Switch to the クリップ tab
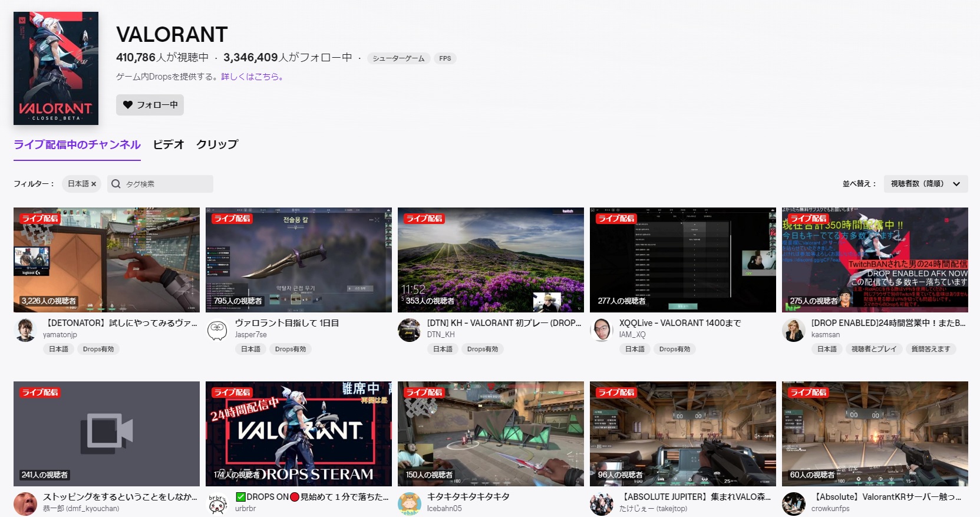 (x=217, y=144)
